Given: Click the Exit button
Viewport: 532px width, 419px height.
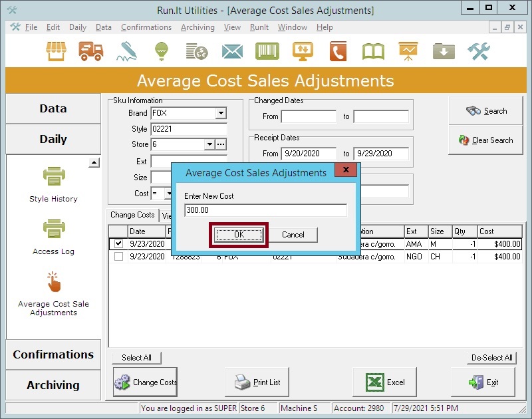Looking at the screenshot, I should [x=483, y=382].
